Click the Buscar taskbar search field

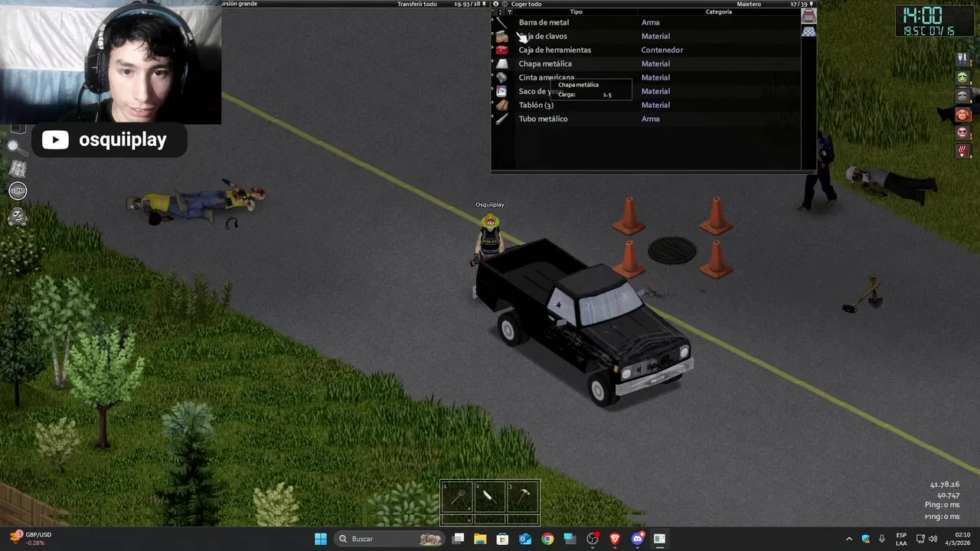click(x=390, y=539)
